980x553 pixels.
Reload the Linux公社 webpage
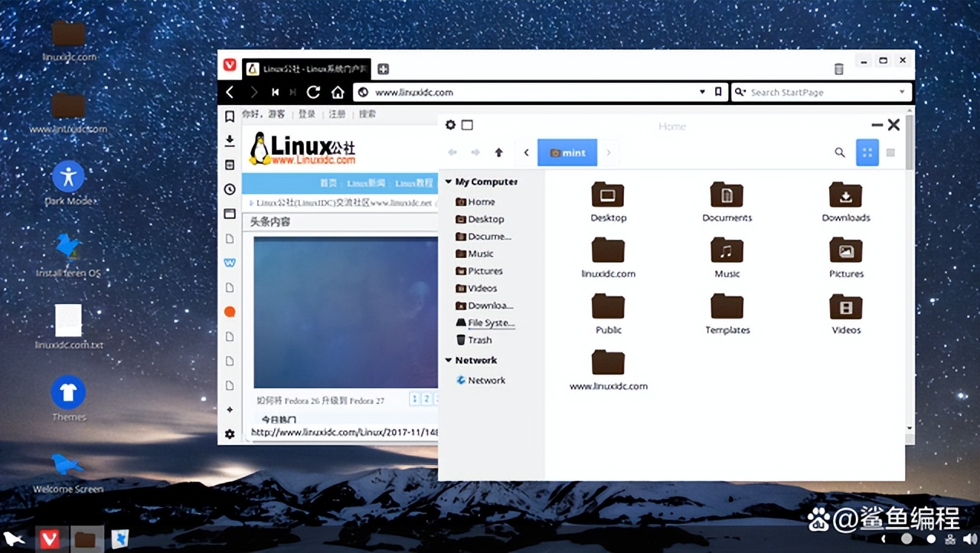point(313,92)
